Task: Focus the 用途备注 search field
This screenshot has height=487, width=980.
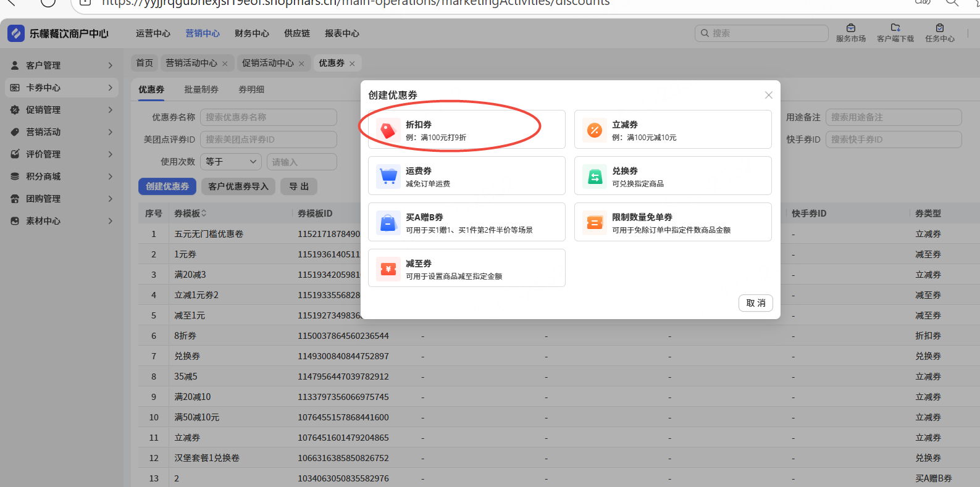Action: (894, 117)
